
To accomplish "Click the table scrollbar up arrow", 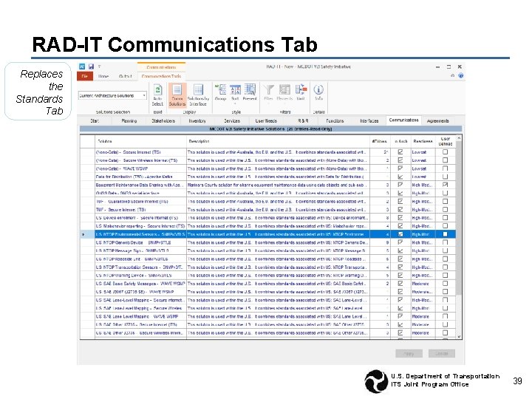I will 459,138.
